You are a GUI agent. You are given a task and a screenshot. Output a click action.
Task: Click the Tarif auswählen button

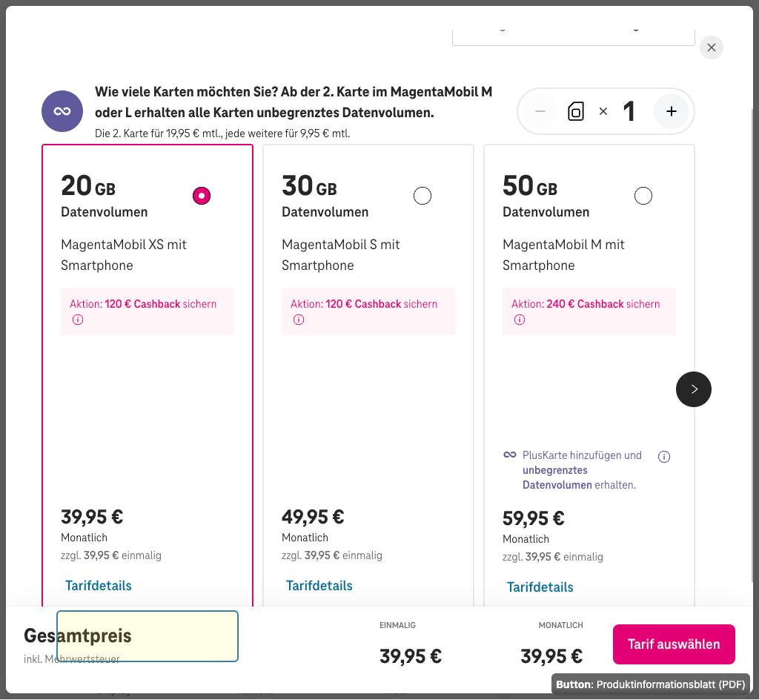tap(673, 644)
